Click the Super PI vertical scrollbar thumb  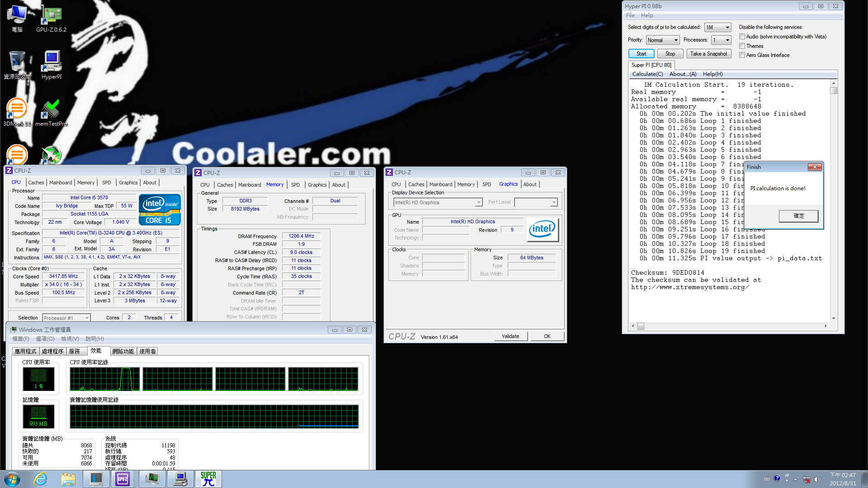834,91
